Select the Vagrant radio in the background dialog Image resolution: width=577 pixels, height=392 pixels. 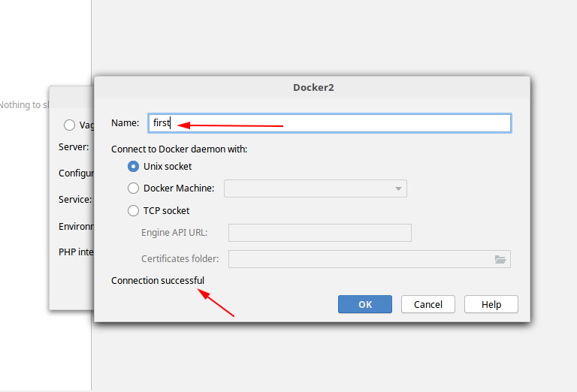[x=69, y=125]
